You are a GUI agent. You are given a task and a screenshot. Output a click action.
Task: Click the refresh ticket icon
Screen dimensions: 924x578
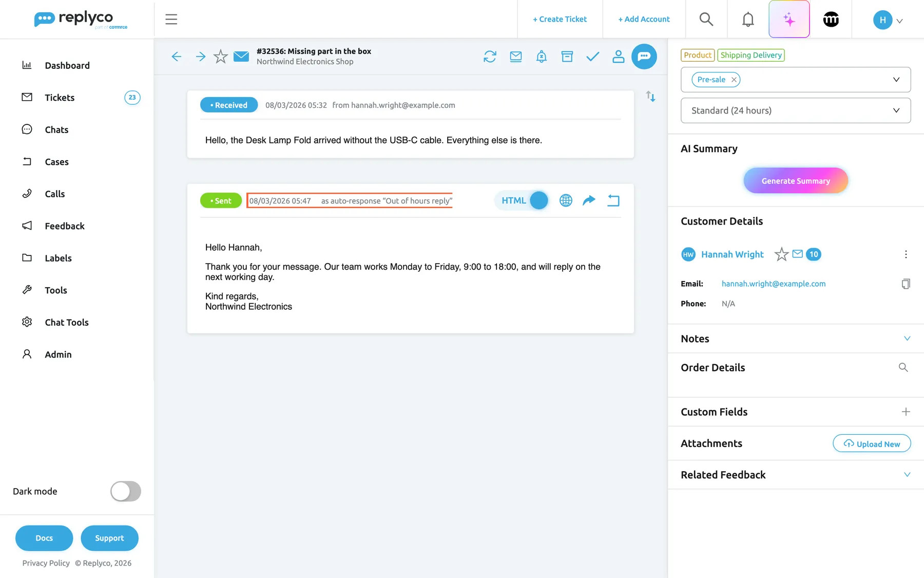(490, 57)
